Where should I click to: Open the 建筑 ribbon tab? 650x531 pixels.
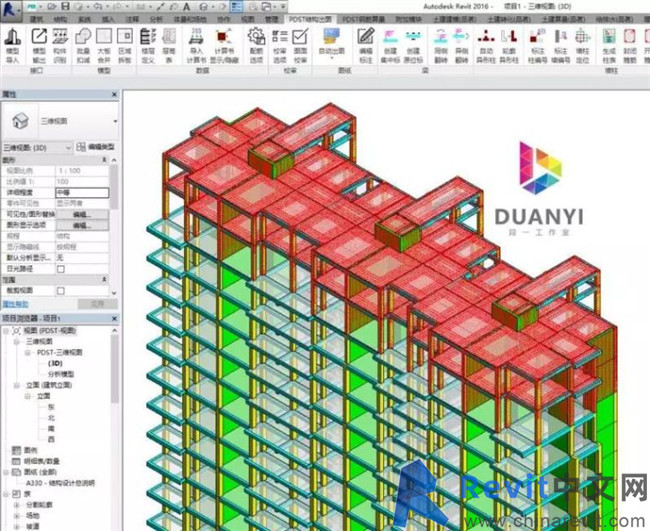tap(37, 19)
